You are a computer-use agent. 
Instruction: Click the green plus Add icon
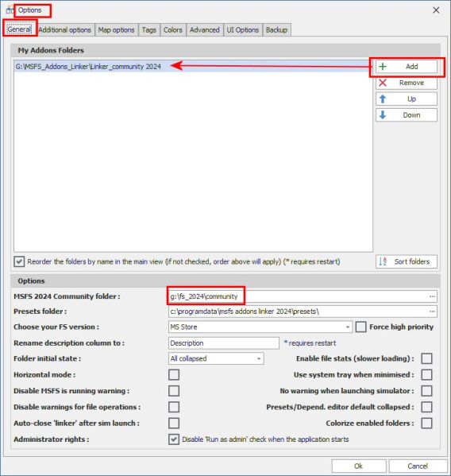(383, 67)
